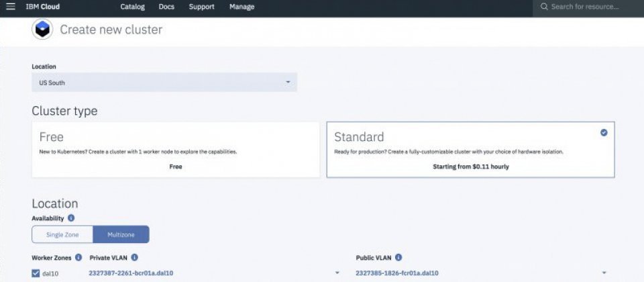Focus the Search for resource field

[588, 7]
